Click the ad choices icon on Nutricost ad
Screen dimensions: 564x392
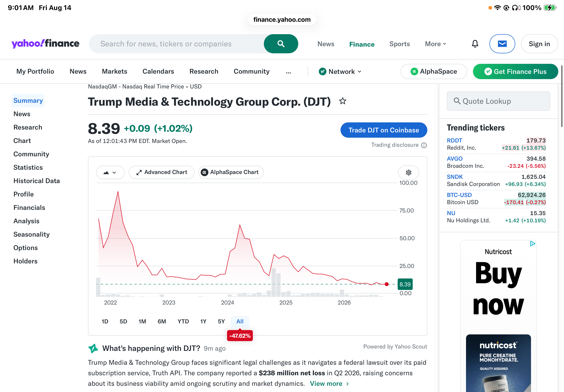pyautogui.click(x=532, y=244)
